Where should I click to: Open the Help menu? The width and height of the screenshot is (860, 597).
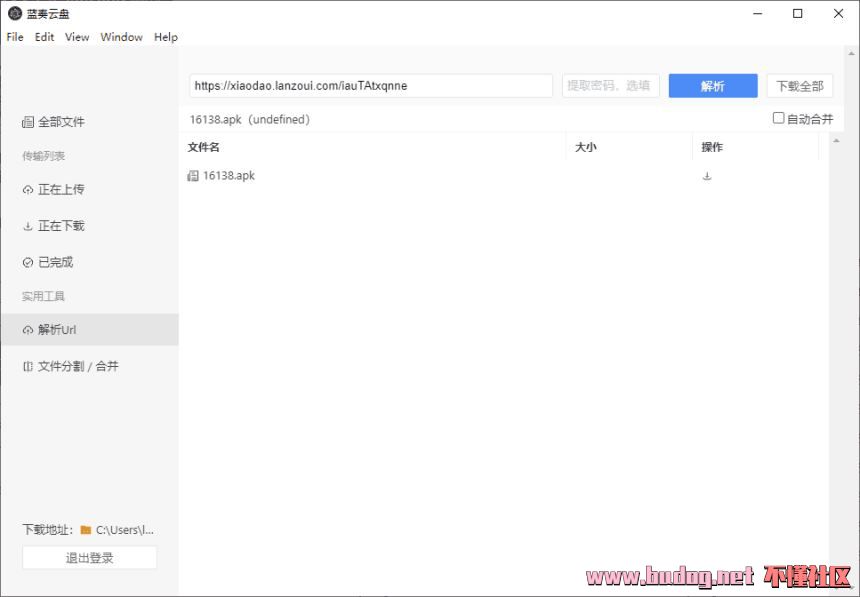pyautogui.click(x=166, y=37)
